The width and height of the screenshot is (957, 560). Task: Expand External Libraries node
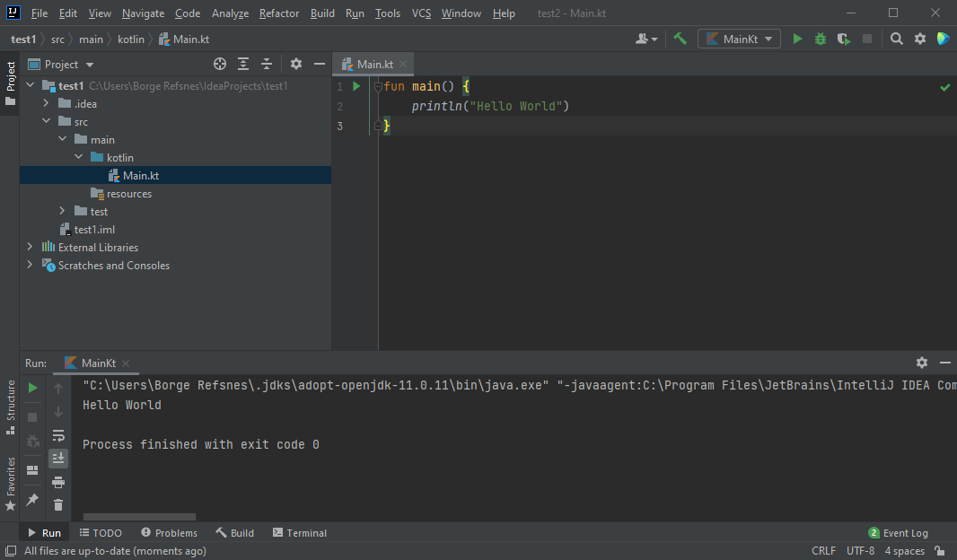click(x=31, y=248)
